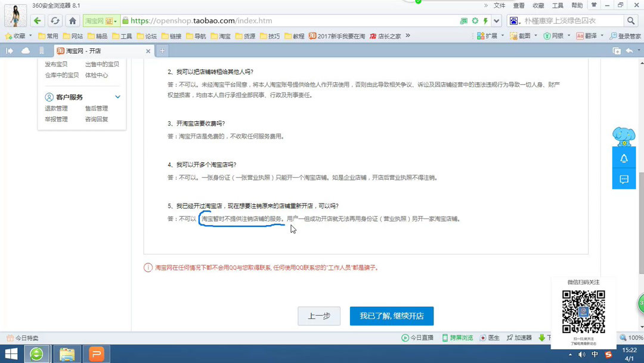The image size is (644, 363).
Task: Open the 翻译 translation tool
Action: tap(587, 35)
